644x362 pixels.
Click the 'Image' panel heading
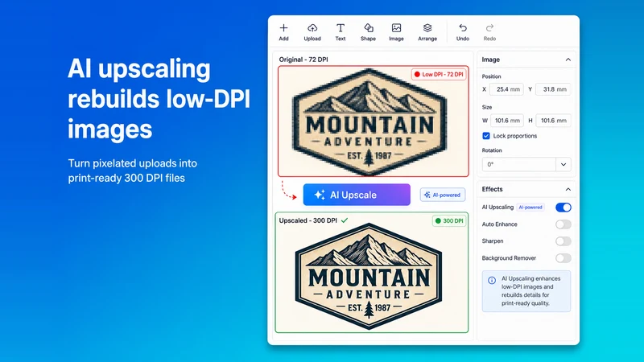(491, 60)
